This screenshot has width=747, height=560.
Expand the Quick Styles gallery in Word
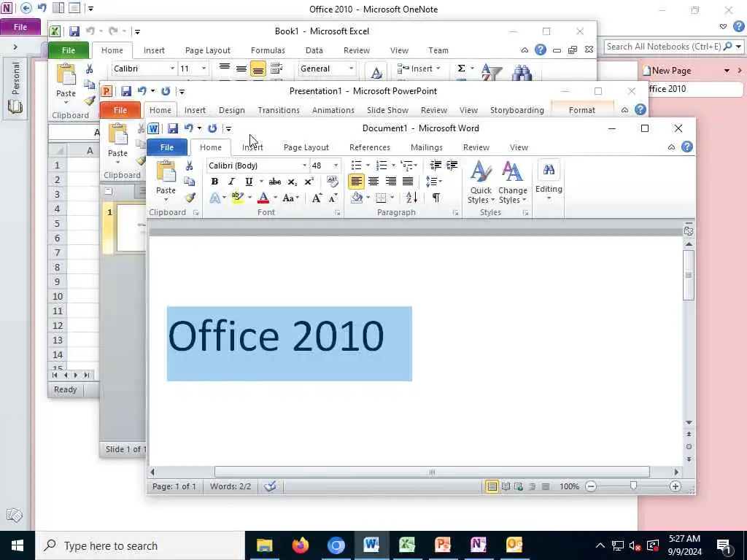click(481, 183)
